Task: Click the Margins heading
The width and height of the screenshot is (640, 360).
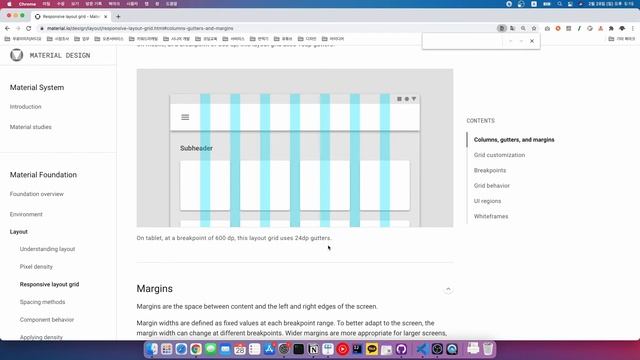Action: click(155, 289)
